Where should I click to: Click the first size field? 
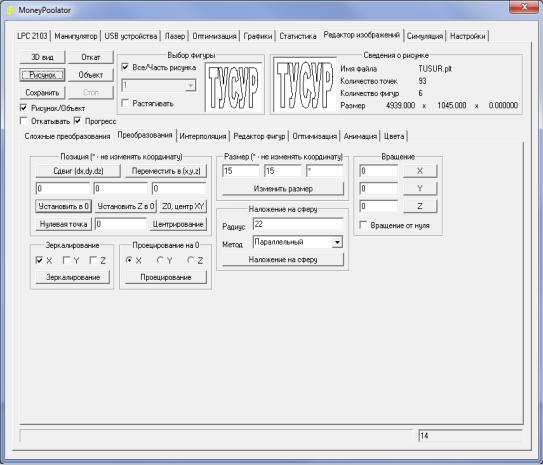(241, 171)
